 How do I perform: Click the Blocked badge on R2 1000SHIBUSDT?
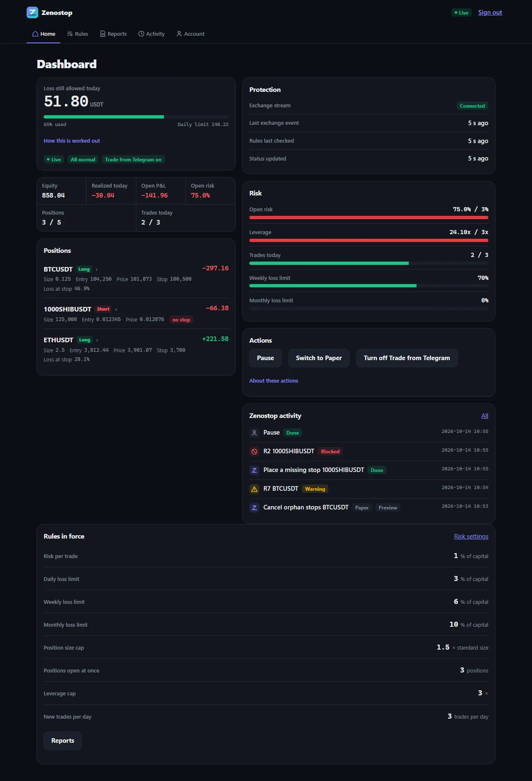pyautogui.click(x=330, y=452)
